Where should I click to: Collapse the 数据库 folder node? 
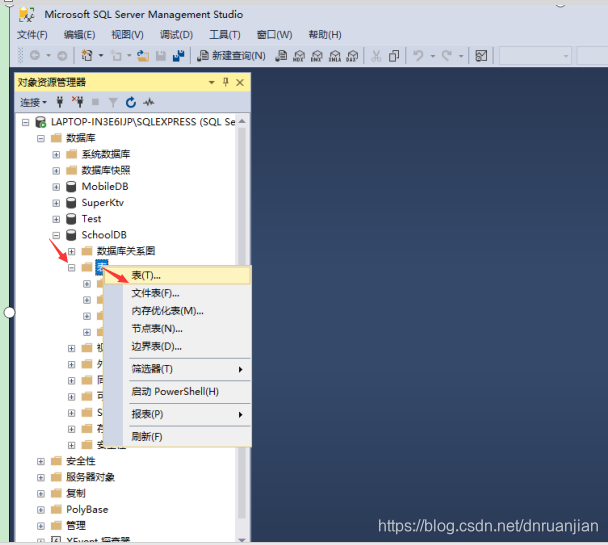coord(41,138)
